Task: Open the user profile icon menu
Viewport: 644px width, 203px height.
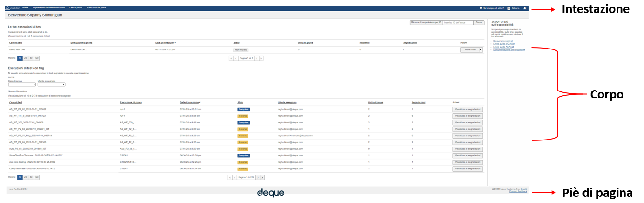Action: 525,8
